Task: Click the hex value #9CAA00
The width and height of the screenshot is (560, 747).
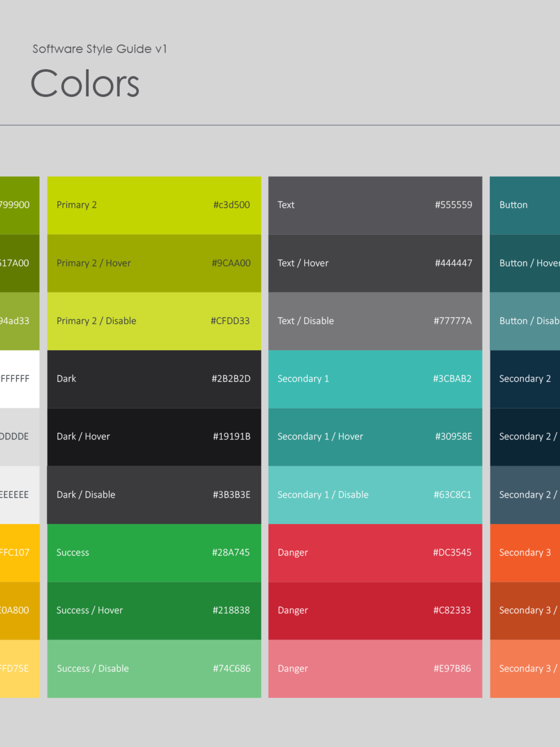Action: pyautogui.click(x=231, y=263)
